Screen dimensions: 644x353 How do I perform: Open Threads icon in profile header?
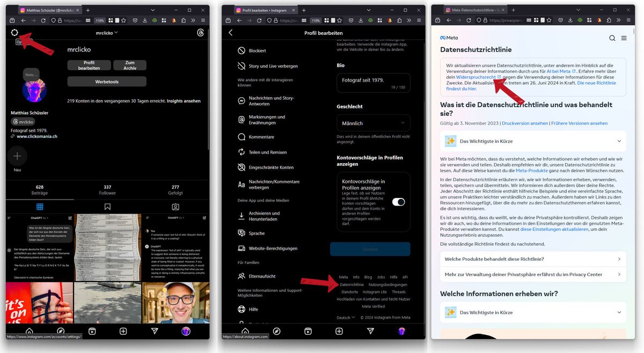point(201,33)
